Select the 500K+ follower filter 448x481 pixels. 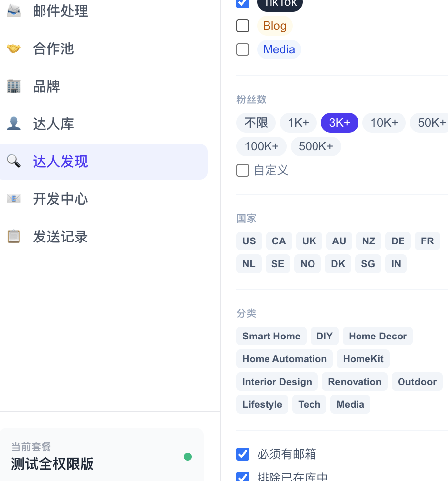315,146
